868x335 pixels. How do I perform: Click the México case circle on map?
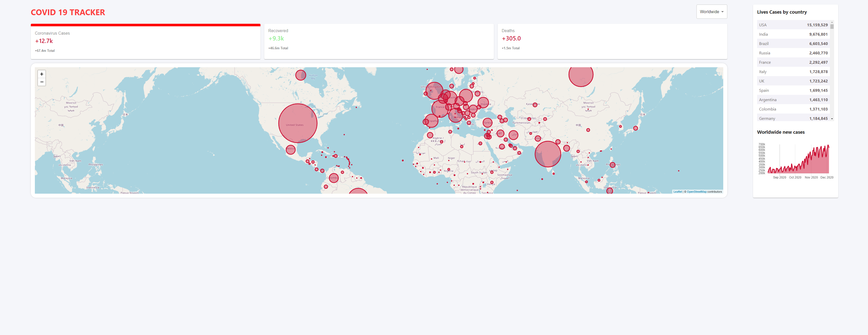click(291, 149)
